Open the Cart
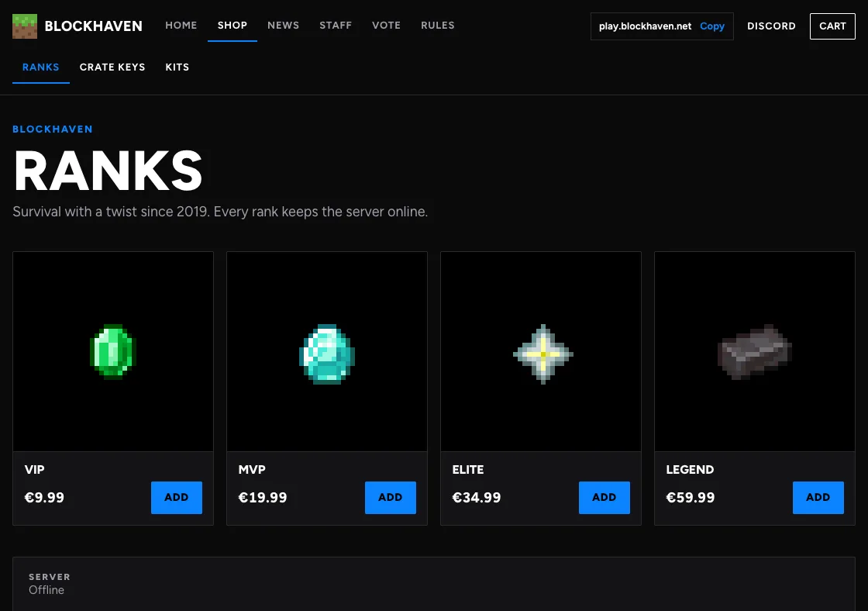This screenshot has height=611, width=868. click(x=832, y=26)
